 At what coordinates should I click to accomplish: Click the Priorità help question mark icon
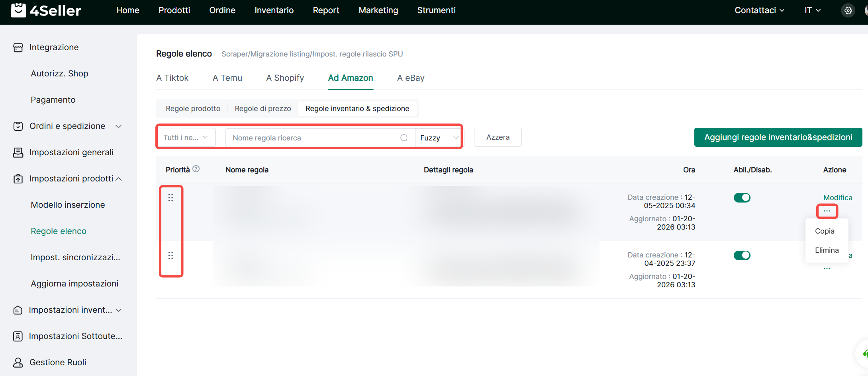point(196,169)
